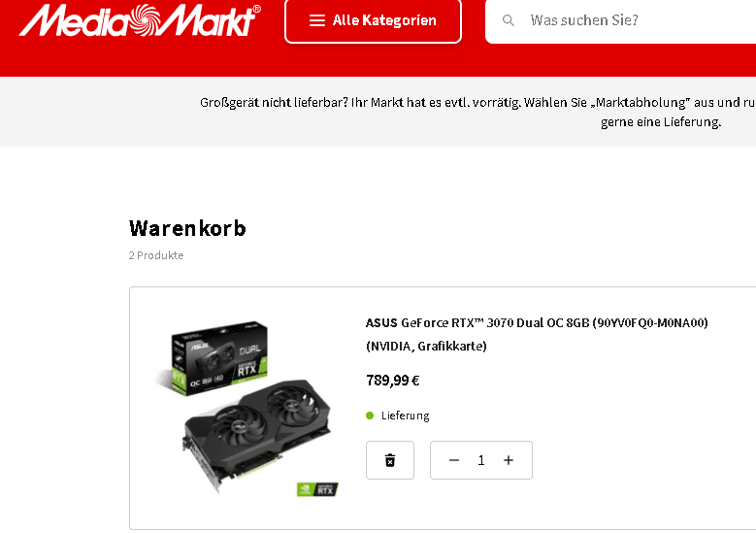Screen dimensions: 756x533
Task: Click the MediaMarkt logo
Action: click(x=140, y=19)
